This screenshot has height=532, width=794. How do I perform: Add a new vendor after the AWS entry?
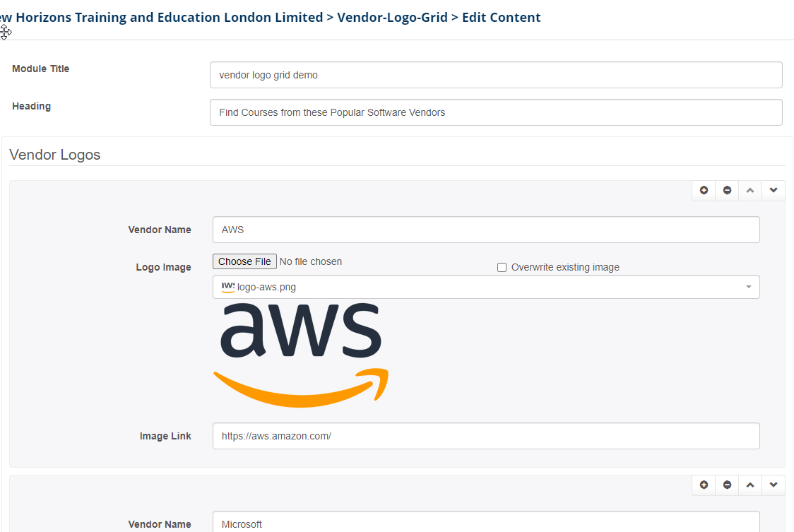704,191
